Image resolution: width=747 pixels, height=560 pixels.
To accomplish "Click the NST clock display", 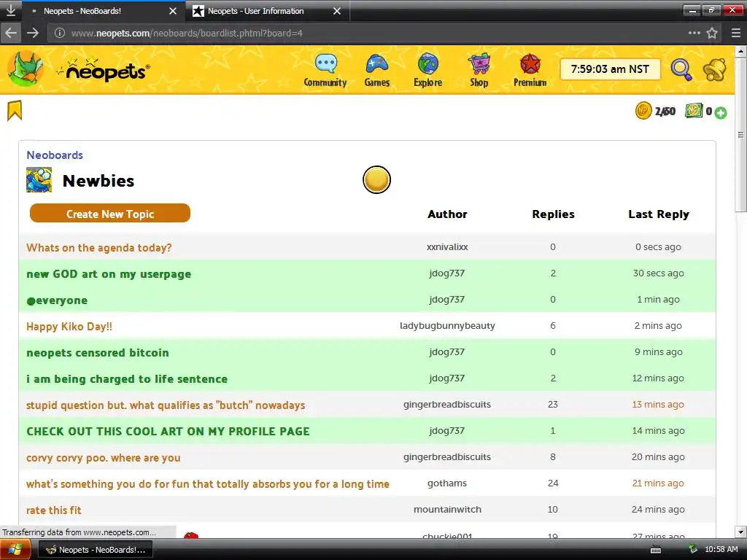I will (x=611, y=69).
